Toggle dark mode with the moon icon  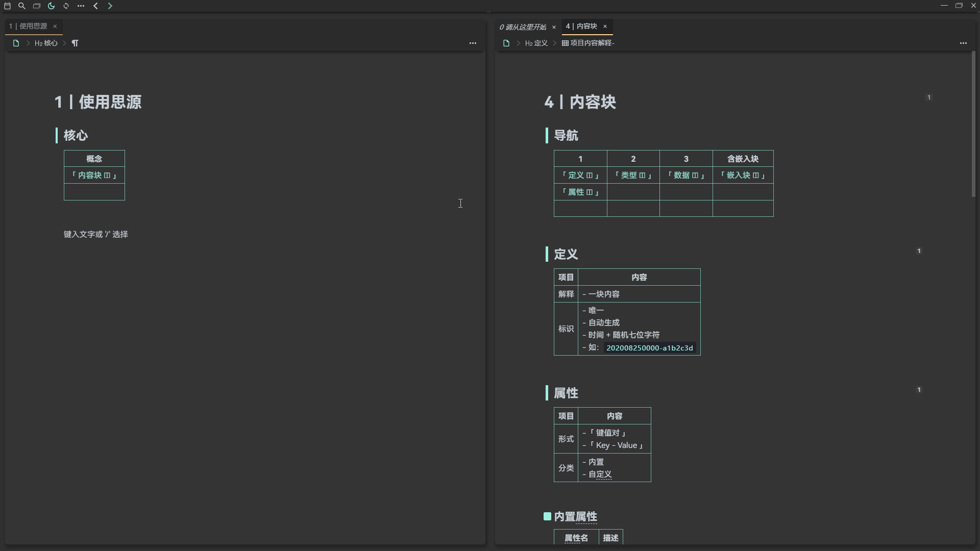coord(51,6)
